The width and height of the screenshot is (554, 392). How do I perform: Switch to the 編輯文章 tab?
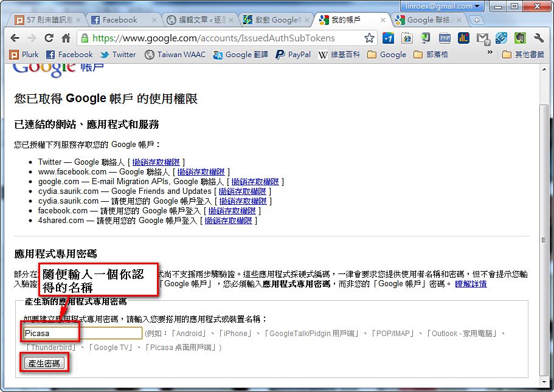[199, 20]
